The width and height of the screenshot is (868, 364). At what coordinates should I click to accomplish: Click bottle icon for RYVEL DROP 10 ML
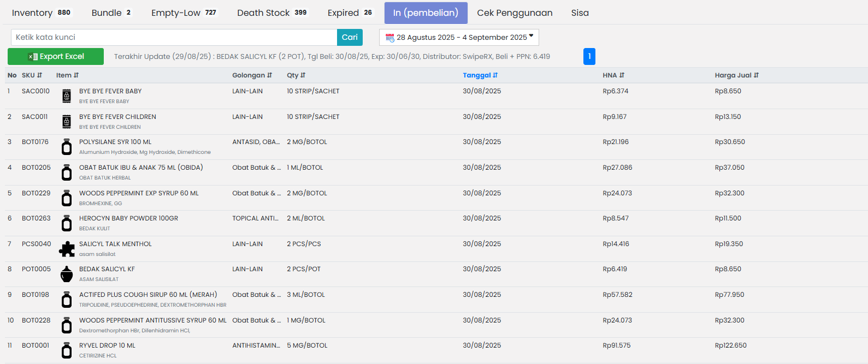click(x=67, y=350)
